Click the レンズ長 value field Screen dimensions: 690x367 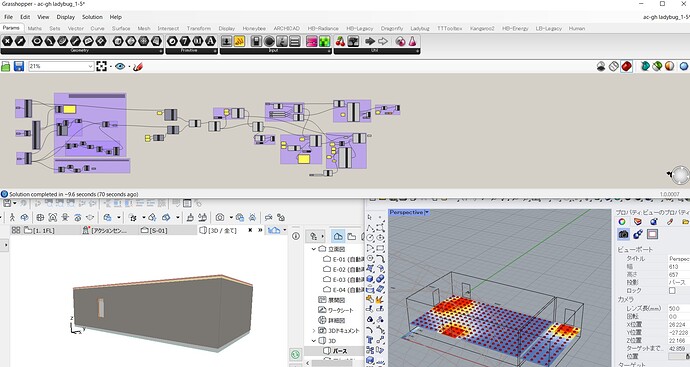click(678, 308)
